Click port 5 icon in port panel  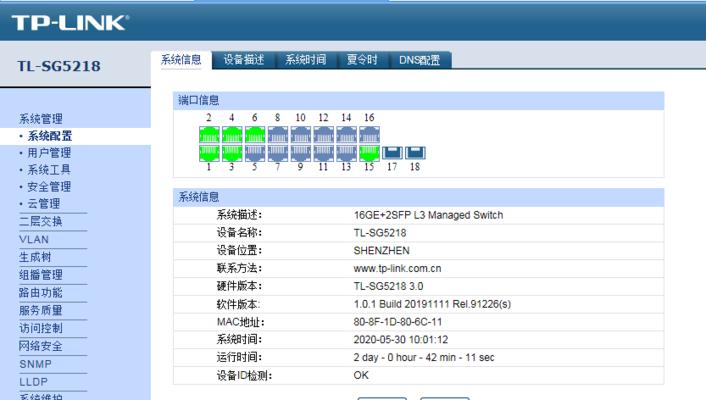click(x=255, y=153)
